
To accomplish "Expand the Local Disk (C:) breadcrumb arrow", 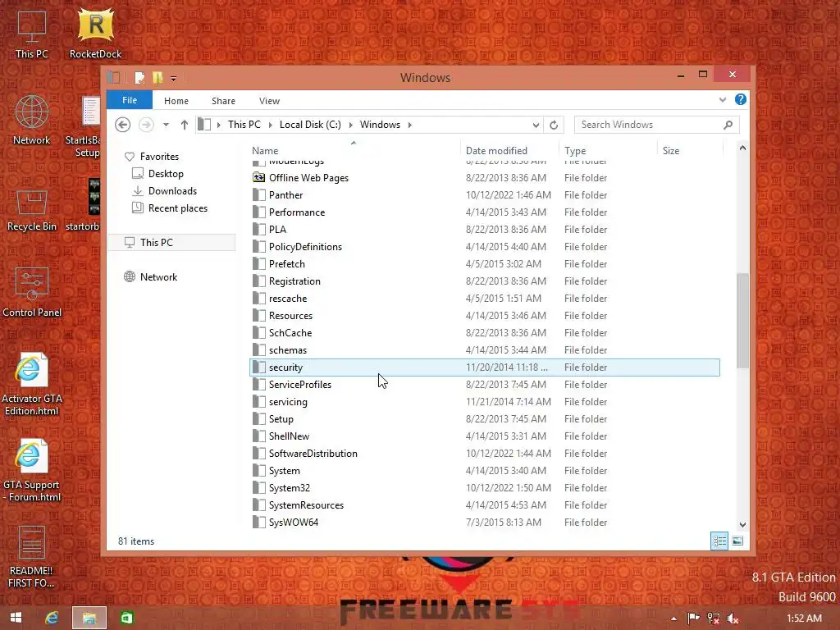I will pos(351,125).
